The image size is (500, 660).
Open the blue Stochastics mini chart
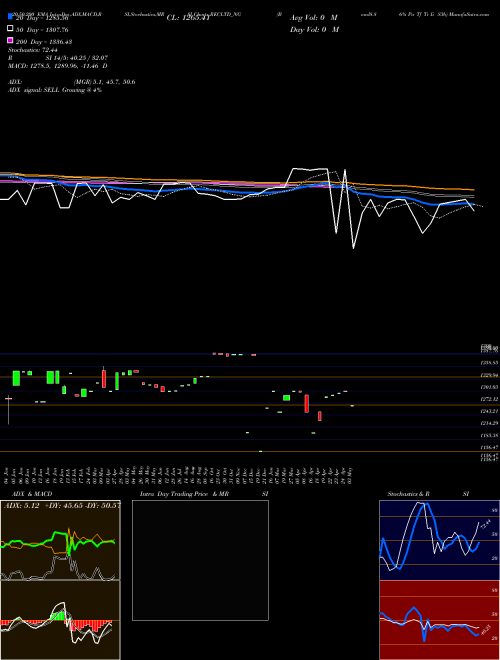click(439, 540)
